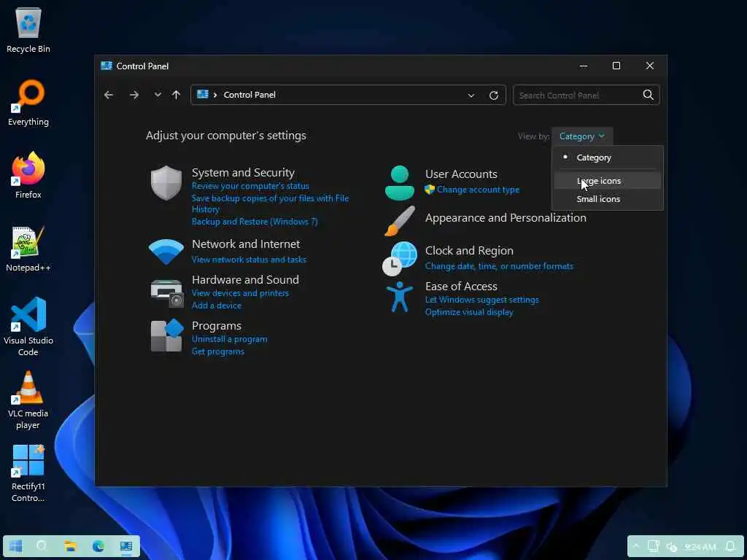Open the Firefox desktop shortcut
Screen dimensions: 747x560
pos(28,175)
